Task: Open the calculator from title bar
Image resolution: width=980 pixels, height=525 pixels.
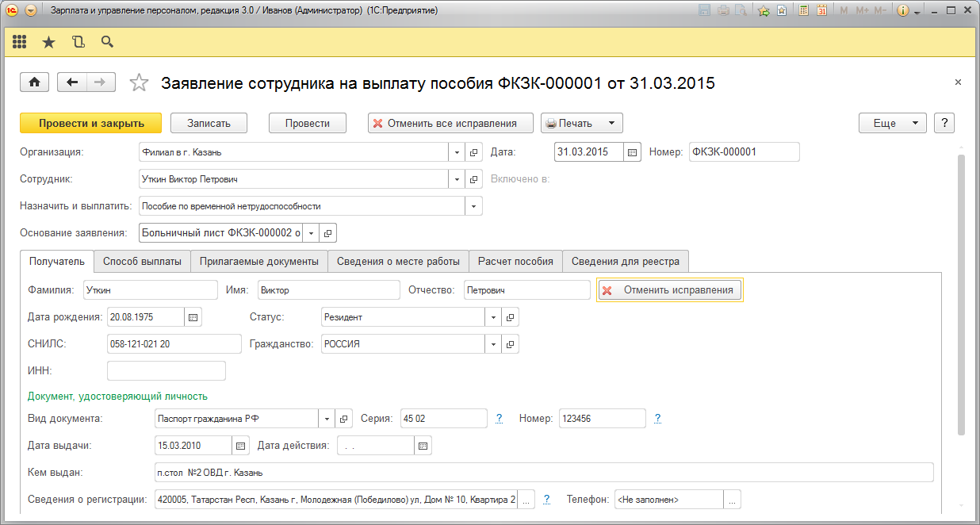Action: (x=804, y=11)
